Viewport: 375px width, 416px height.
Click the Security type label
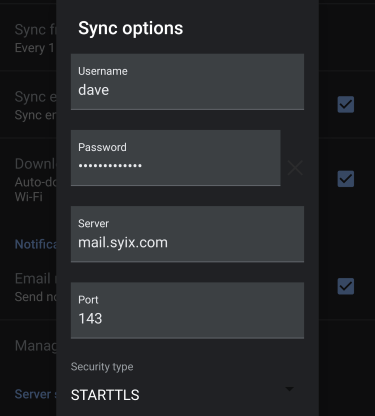coord(102,367)
